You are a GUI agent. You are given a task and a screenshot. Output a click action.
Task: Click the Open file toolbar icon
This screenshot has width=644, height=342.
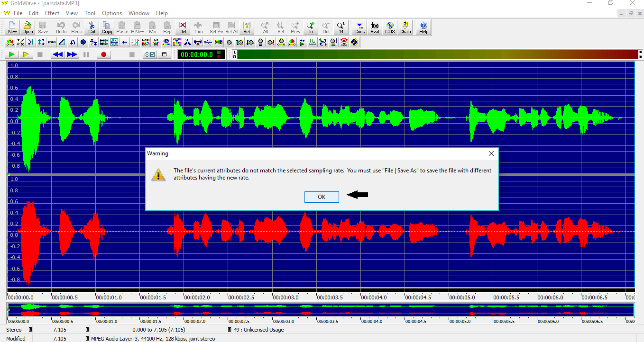coord(28,27)
